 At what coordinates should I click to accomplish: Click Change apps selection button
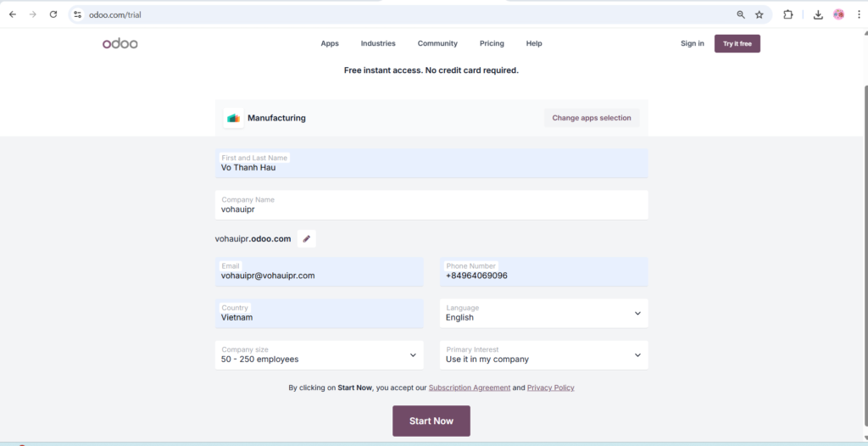(592, 118)
